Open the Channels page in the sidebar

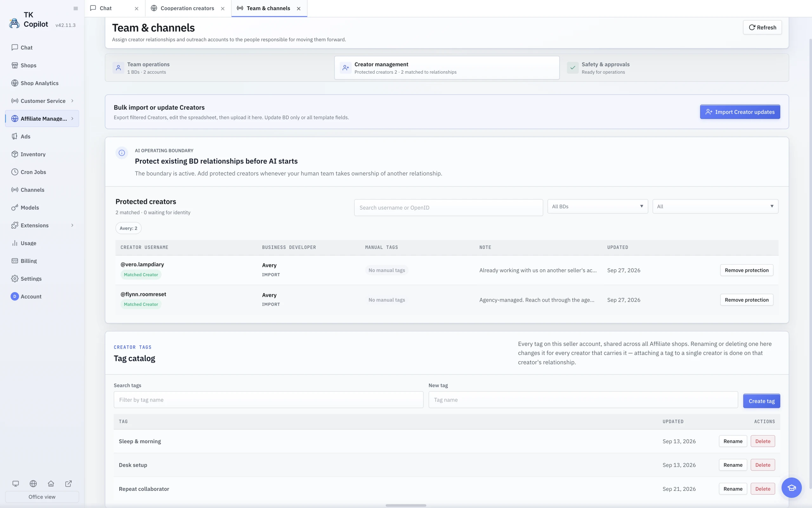(42, 190)
